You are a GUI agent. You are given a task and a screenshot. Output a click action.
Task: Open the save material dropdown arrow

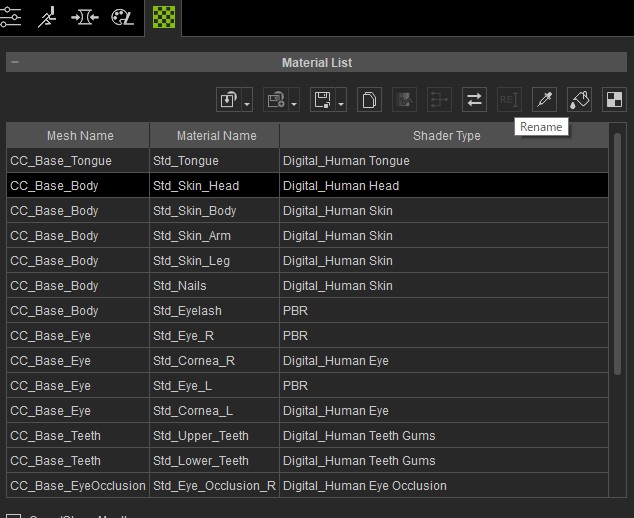[340, 101]
